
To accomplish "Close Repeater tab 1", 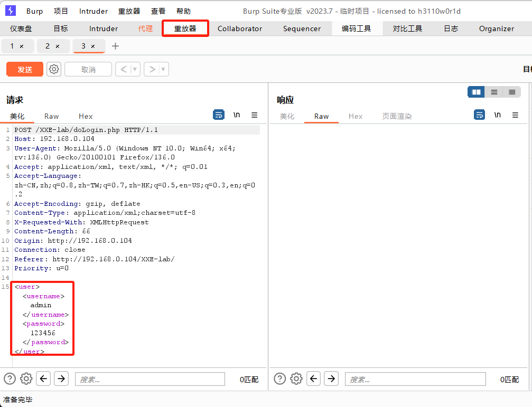I will click(x=22, y=46).
